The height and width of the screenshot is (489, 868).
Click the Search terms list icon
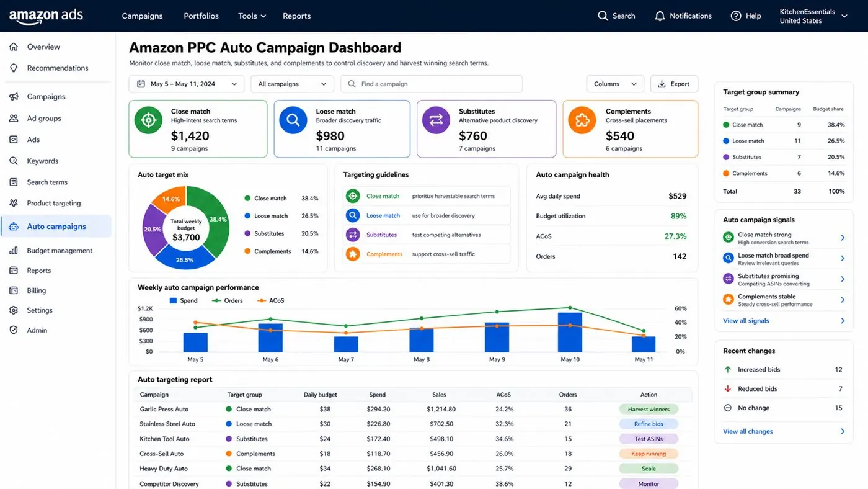click(14, 182)
